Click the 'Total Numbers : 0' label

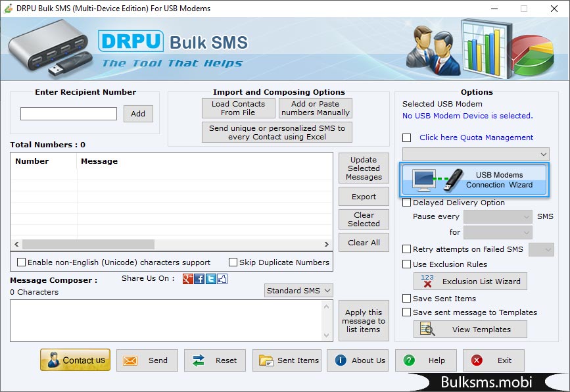(x=47, y=145)
